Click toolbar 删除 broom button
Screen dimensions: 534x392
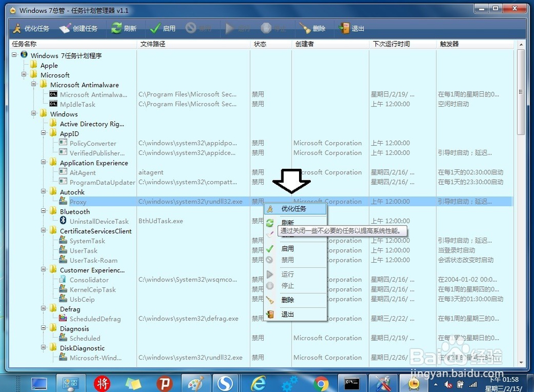click(x=312, y=28)
